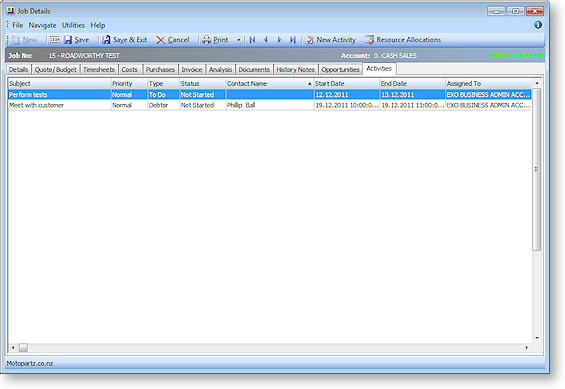This screenshot has height=389, width=565.
Task: Click the start date 12.12.2011 cell
Action: (347, 95)
